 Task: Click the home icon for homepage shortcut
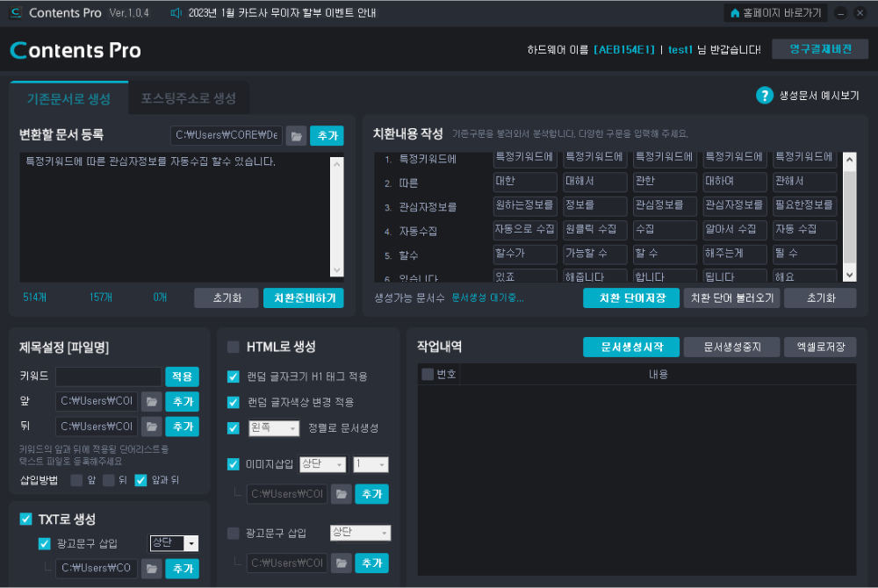pyautogui.click(x=735, y=13)
